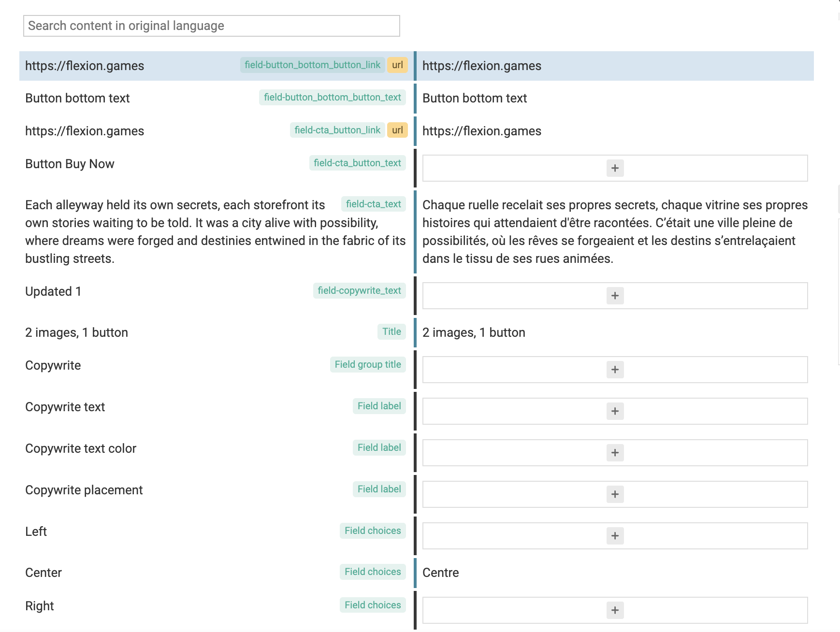Focus the Search content in original language field
840x632 pixels.
pyautogui.click(x=211, y=26)
